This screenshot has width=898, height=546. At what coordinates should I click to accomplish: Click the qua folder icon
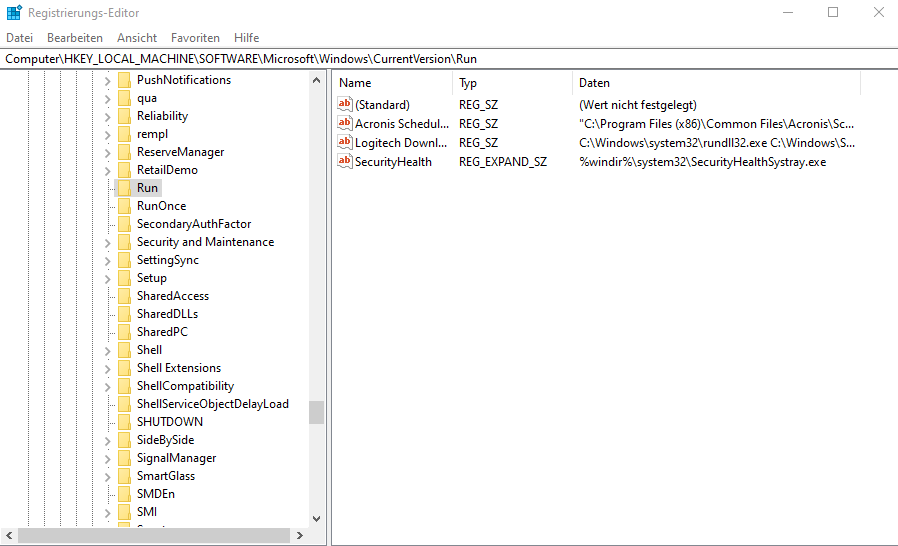point(124,98)
